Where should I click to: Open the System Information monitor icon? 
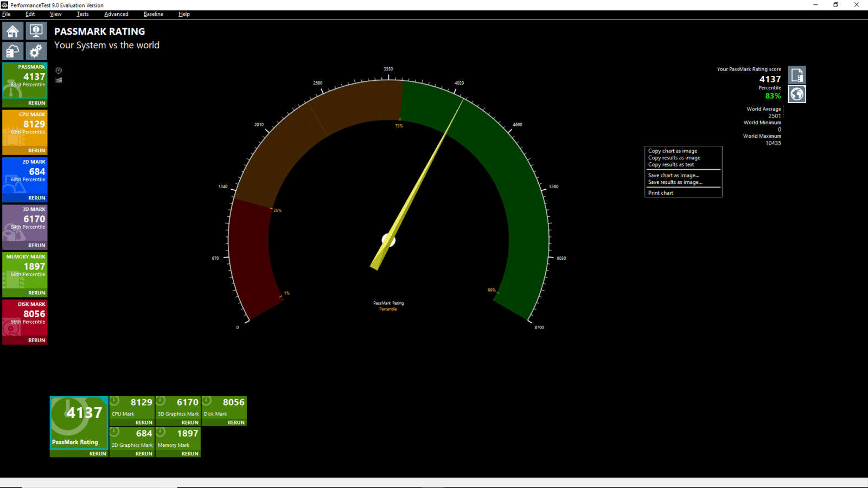[36, 31]
